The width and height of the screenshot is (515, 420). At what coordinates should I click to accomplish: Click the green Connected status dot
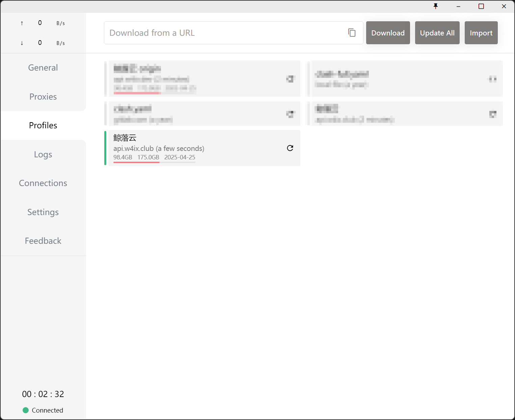pos(26,410)
